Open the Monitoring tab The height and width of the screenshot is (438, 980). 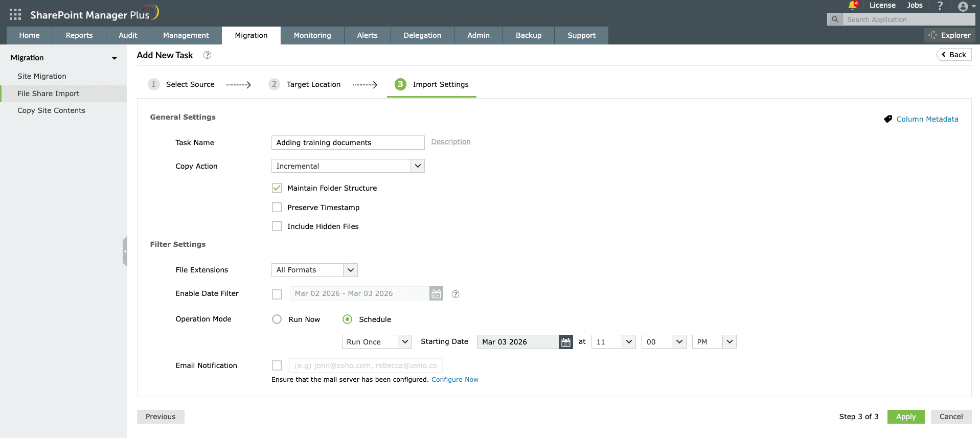[312, 35]
